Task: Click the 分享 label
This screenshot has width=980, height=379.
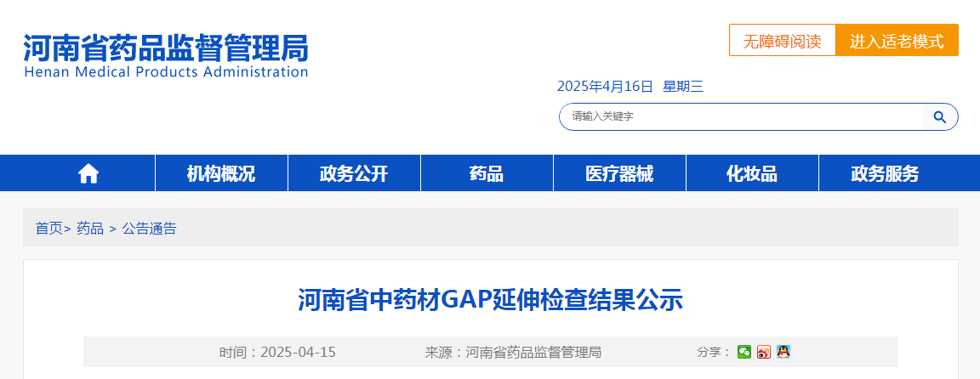Action: click(713, 352)
